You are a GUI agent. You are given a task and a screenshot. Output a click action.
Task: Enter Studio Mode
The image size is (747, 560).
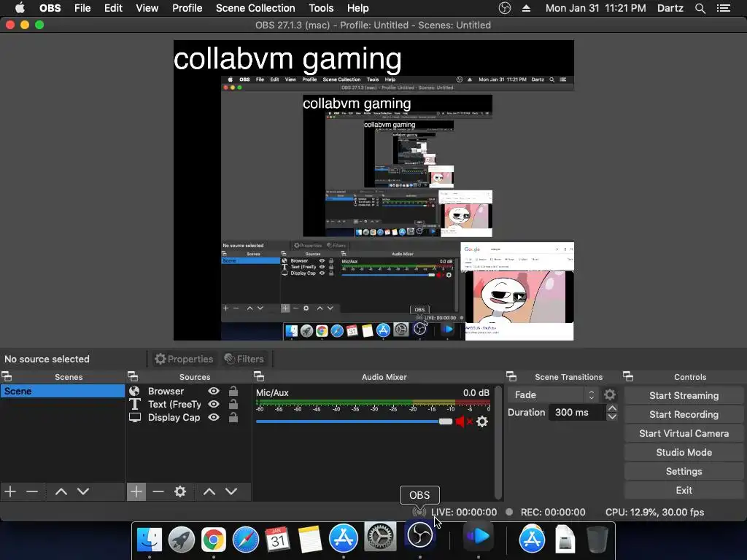[684, 452]
